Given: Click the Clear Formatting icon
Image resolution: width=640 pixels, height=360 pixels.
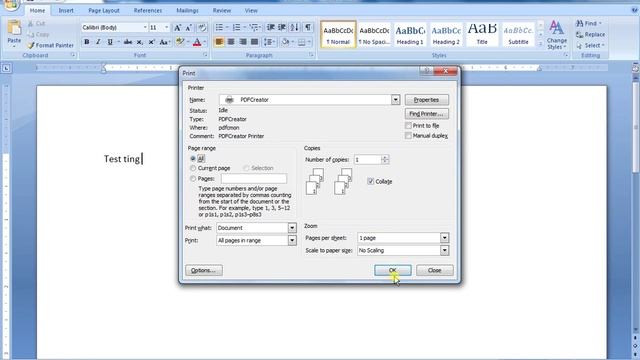Looking at the screenshot, I should [x=202, y=28].
